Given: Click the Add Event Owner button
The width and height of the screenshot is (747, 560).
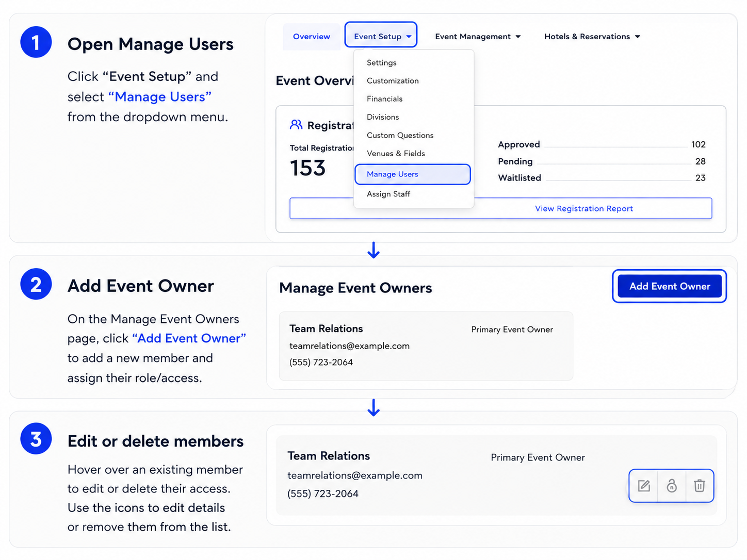Looking at the screenshot, I should coord(670,286).
